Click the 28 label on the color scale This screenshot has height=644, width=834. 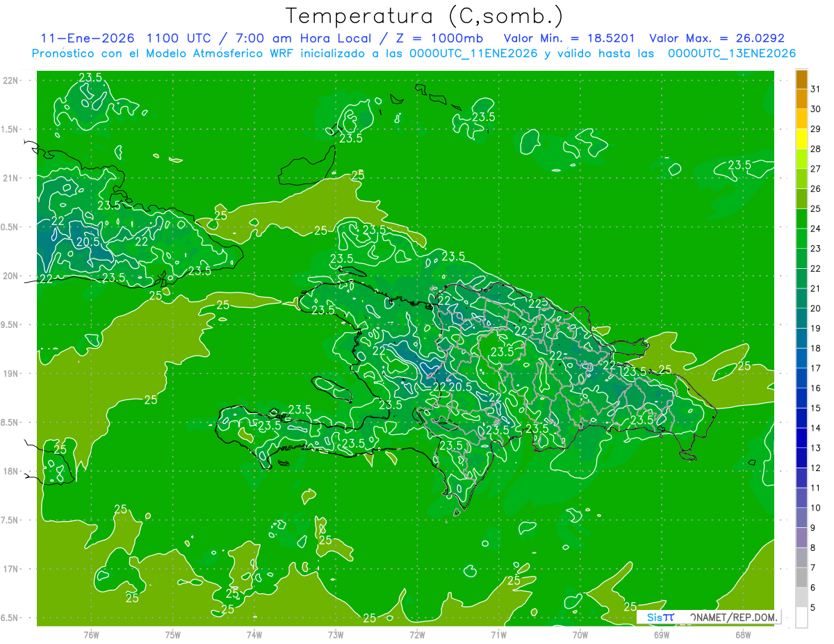(x=816, y=149)
